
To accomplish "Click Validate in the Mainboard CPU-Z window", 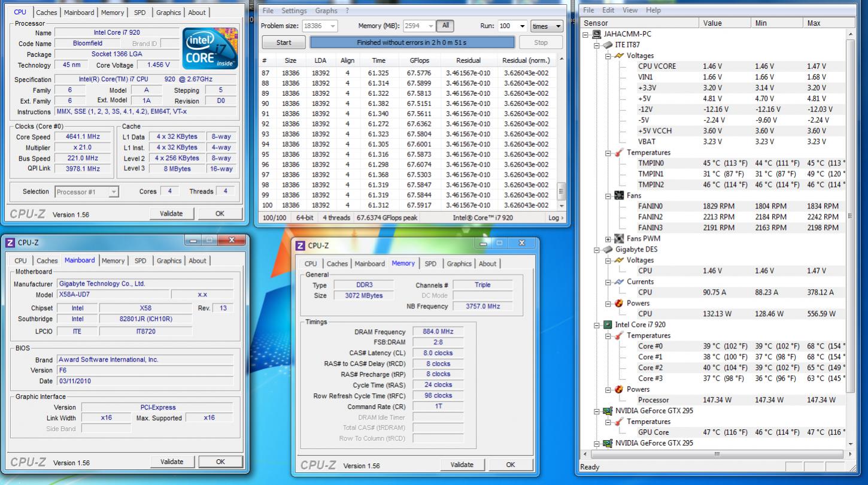I will [x=172, y=462].
